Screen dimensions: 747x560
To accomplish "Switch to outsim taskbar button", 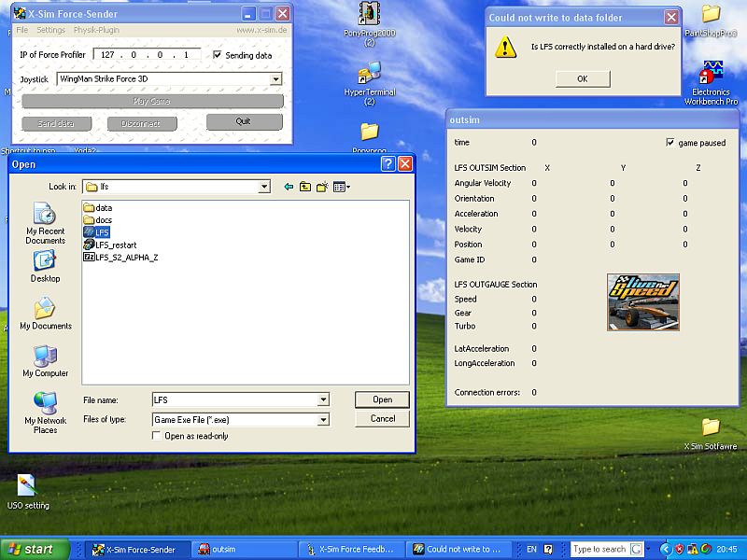I will tap(245, 549).
